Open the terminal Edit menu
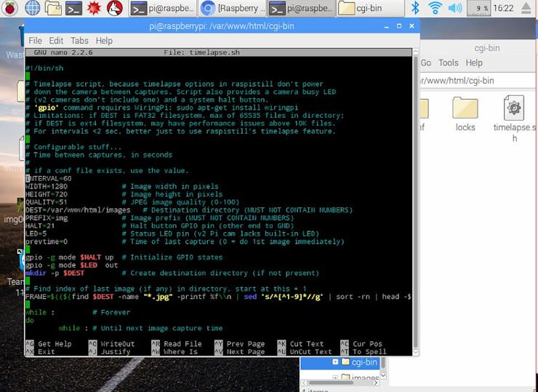Image resolution: width=538 pixels, height=392 pixels. (x=56, y=41)
